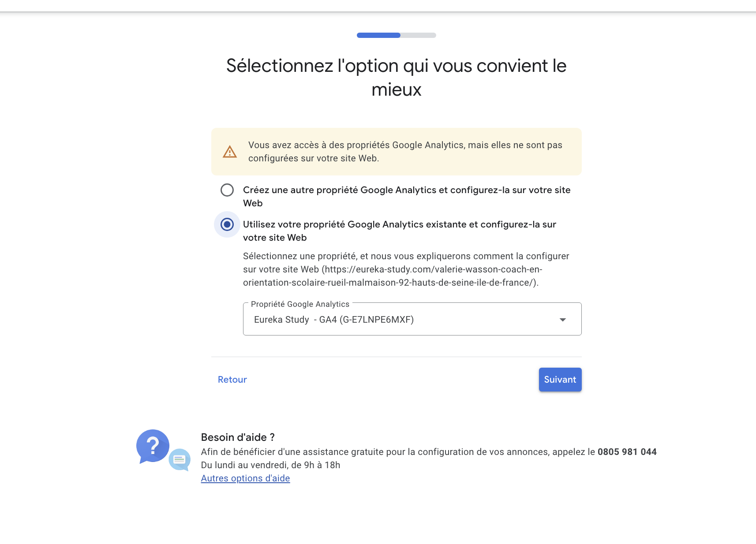This screenshot has width=756, height=544.
Task: Click the Besoin d'aide heading
Action: coord(238,437)
